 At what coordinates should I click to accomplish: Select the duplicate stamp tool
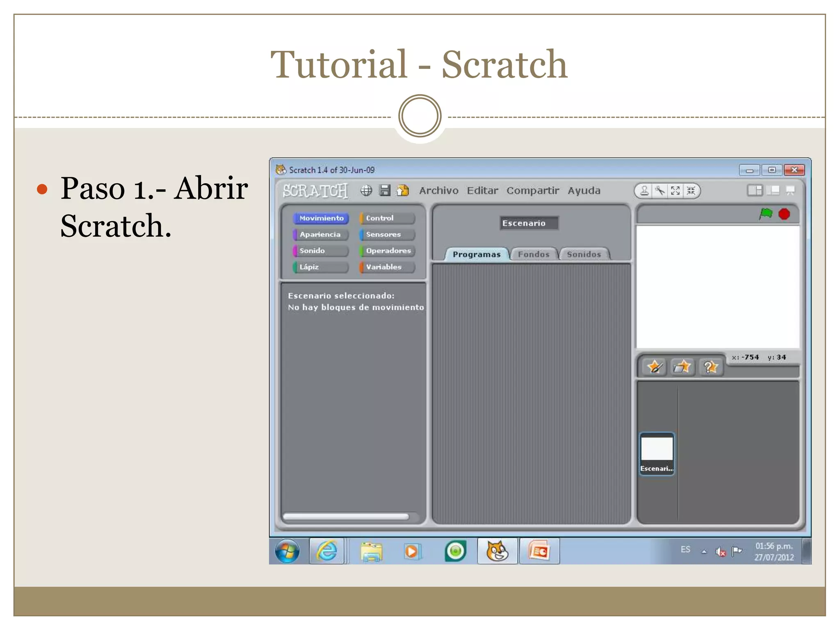point(644,191)
